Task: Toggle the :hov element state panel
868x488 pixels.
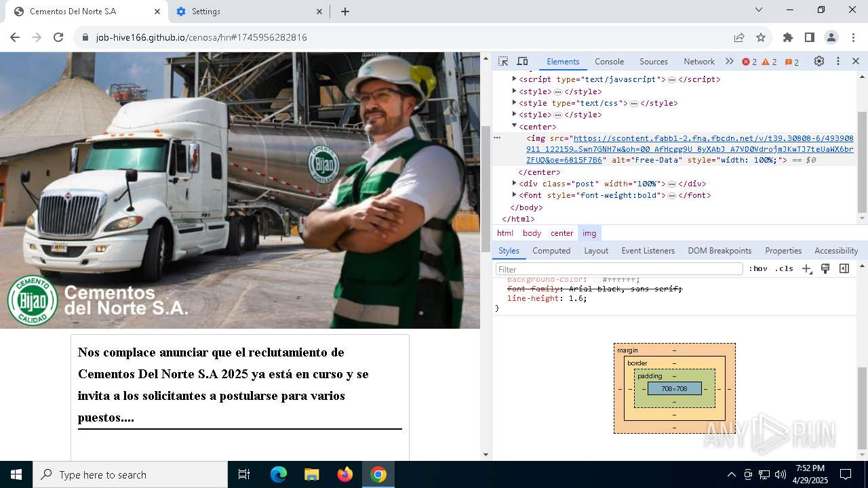Action: [x=758, y=268]
